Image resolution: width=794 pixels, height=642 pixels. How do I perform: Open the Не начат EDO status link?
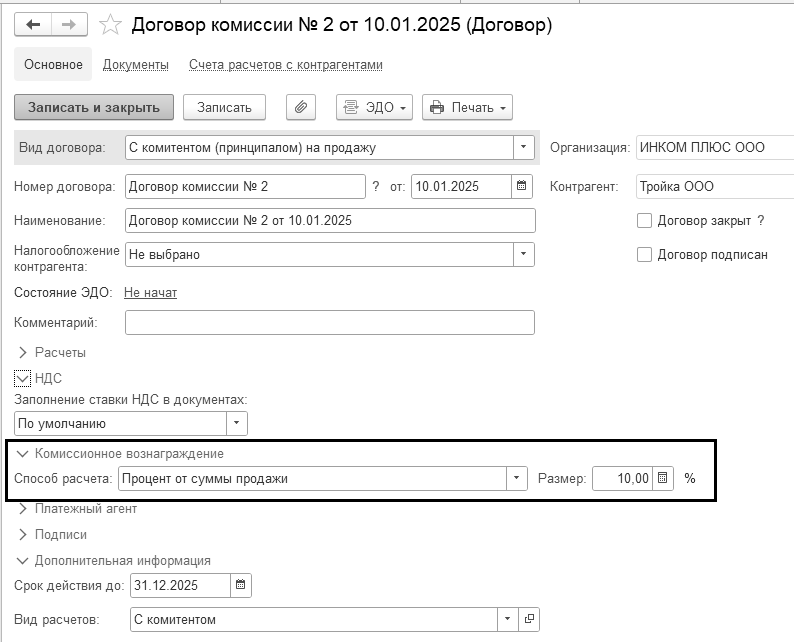(150, 293)
